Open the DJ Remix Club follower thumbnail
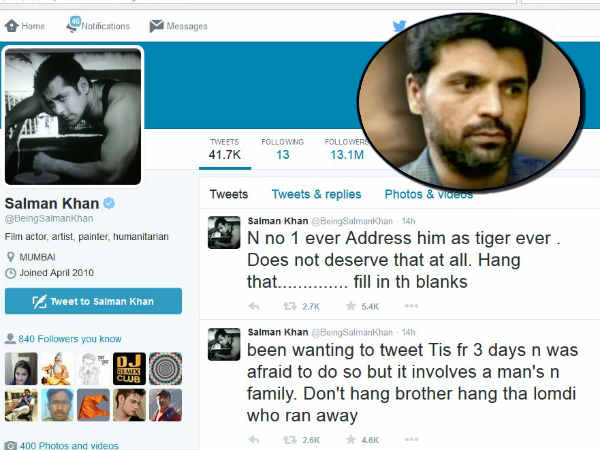This screenshot has width=600, height=450. click(x=129, y=368)
